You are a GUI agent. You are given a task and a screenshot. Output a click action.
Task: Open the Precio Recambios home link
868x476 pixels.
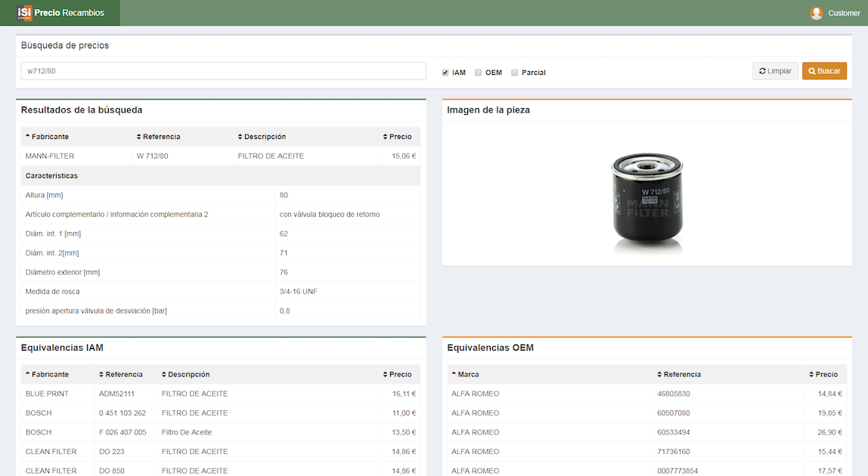tap(70, 13)
